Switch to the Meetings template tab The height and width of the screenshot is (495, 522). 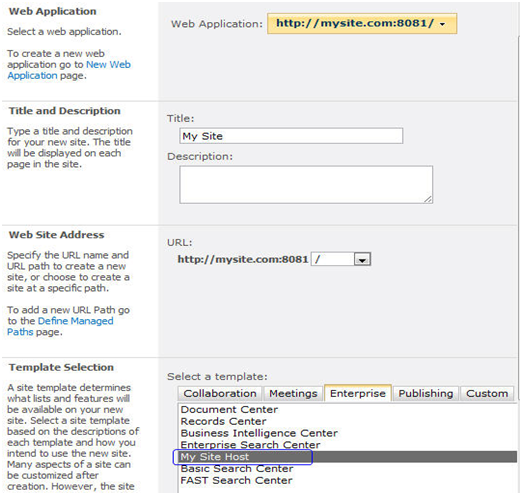(293, 393)
